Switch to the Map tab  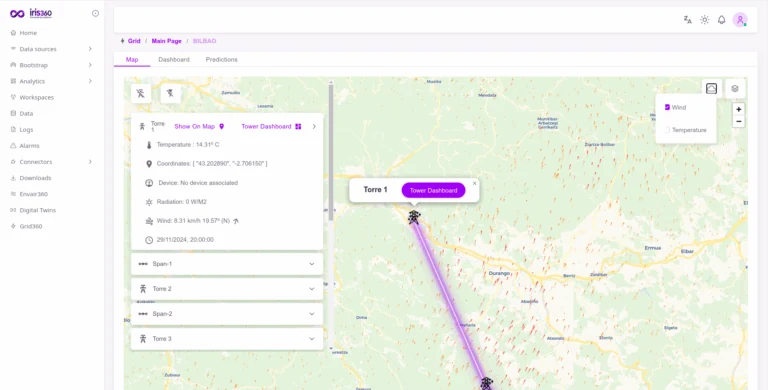coord(132,59)
